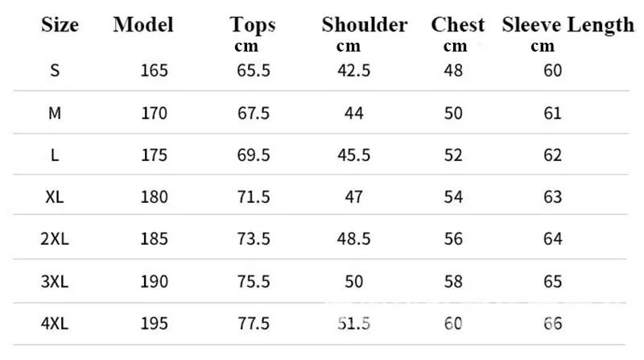Image resolution: width=644 pixels, height=360 pixels.
Task: Select the 2XL size label
Action: click(55, 238)
